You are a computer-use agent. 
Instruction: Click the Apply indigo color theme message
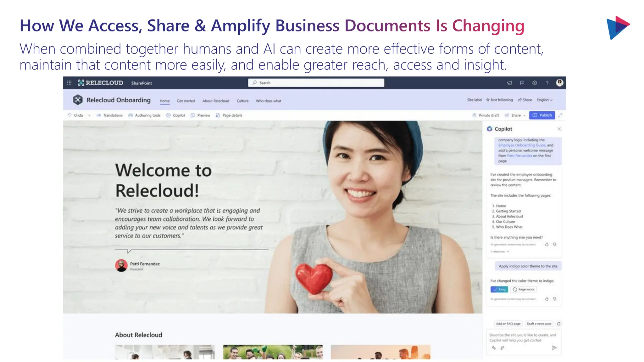pyautogui.click(x=528, y=266)
